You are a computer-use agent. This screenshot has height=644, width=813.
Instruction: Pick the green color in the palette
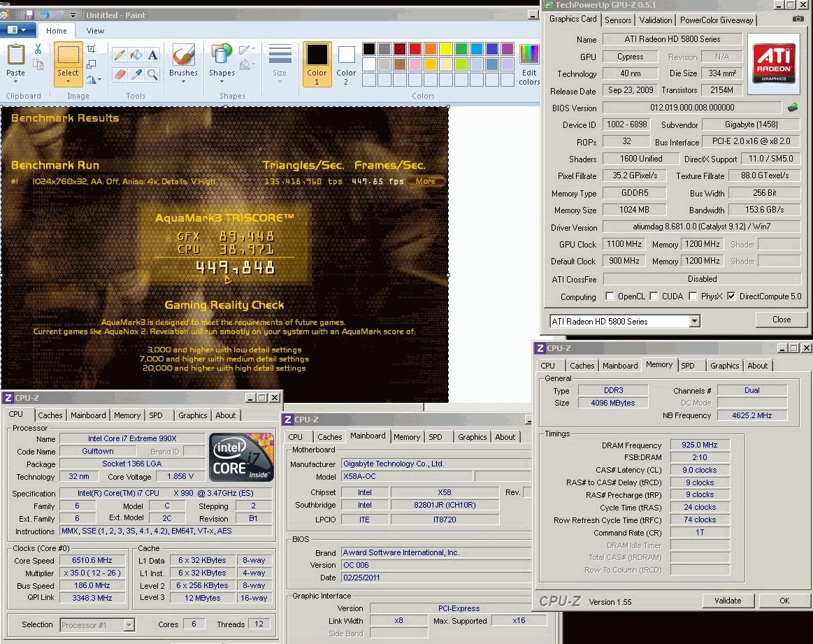tap(461, 49)
